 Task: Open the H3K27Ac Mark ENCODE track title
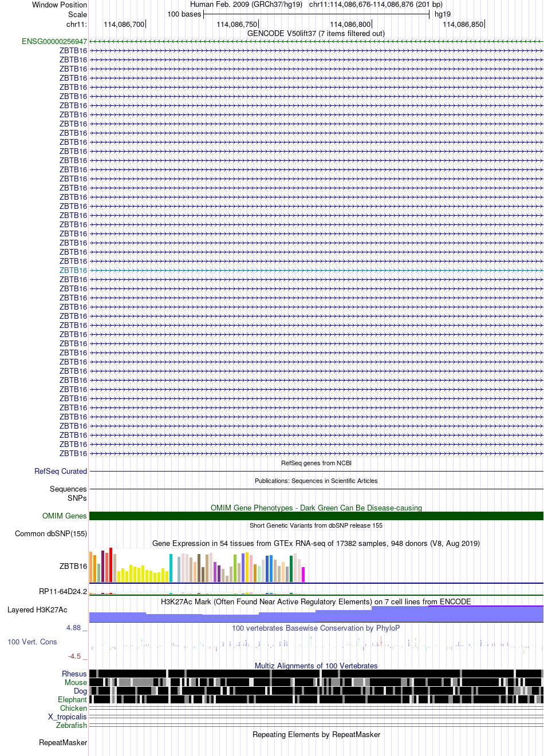pos(316,601)
